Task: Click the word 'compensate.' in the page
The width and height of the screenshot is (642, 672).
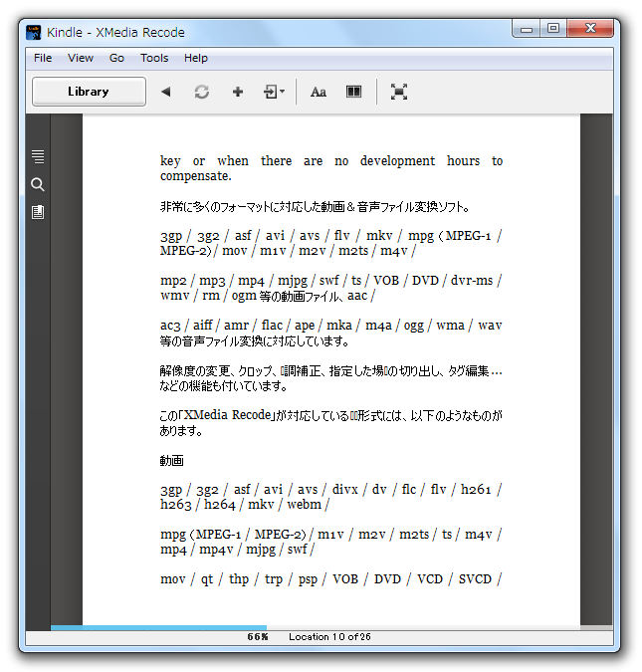Action: 196,176
